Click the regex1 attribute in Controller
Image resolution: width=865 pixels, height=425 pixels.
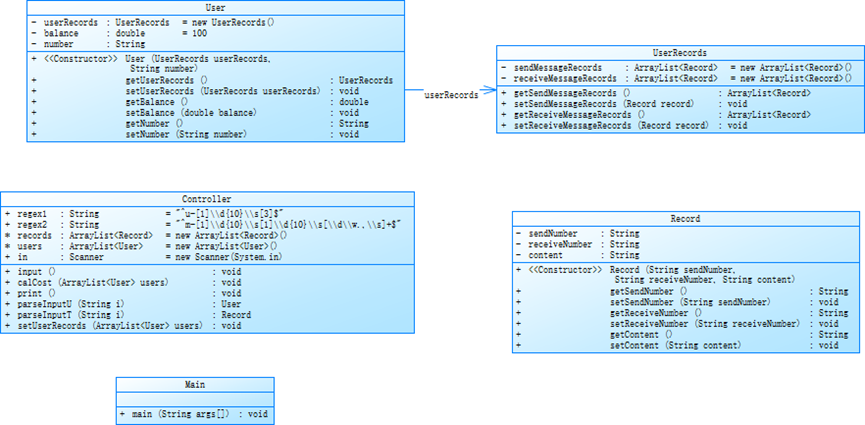[144, 214]
